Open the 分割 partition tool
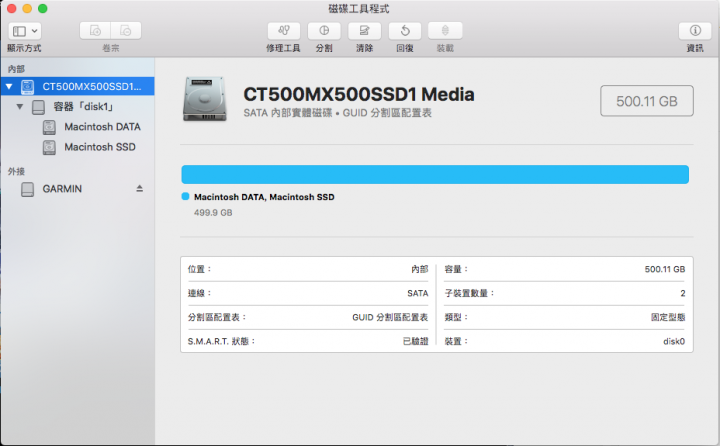 point(324,31)
